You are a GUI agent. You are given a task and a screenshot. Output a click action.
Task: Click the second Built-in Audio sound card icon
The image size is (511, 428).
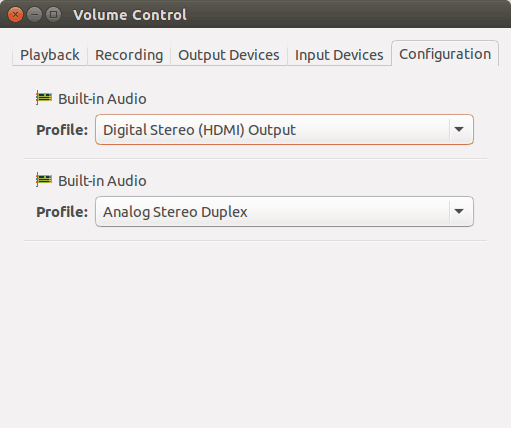tap(44, 180)
